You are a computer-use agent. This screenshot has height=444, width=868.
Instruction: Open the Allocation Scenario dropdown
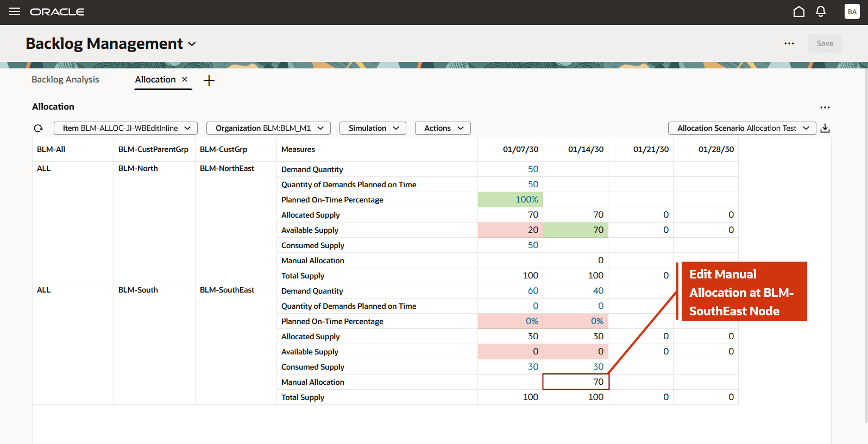742,128
